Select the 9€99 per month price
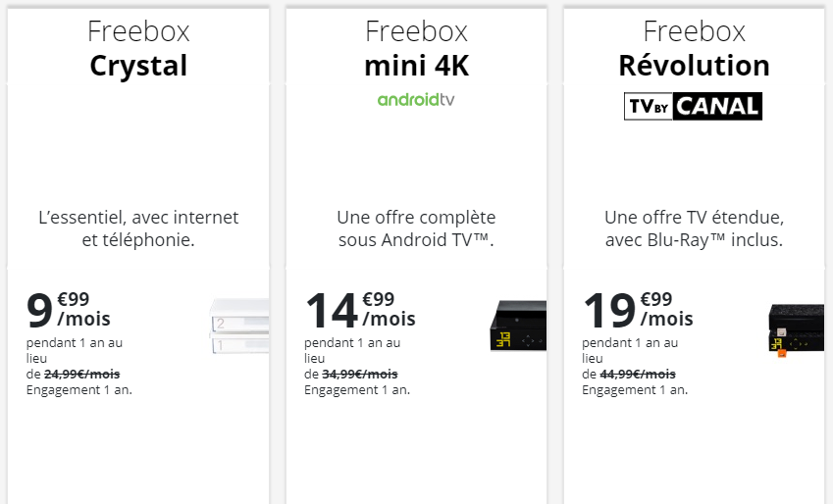This screenshot has height=504, width=833. tap(69, 309)
